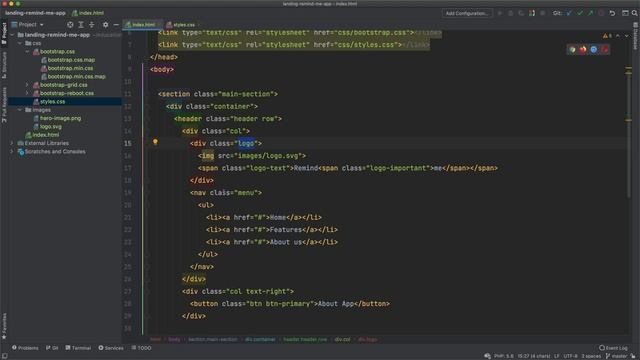Click the 2 spaces indent setting

[591, 356]
